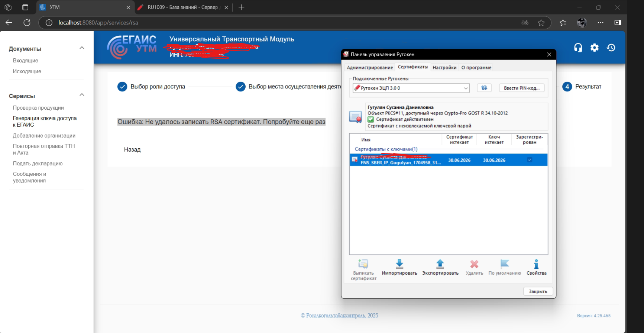Go back using browser back arrow
Viewport: 644px width, 333px height.
[9, 23]
